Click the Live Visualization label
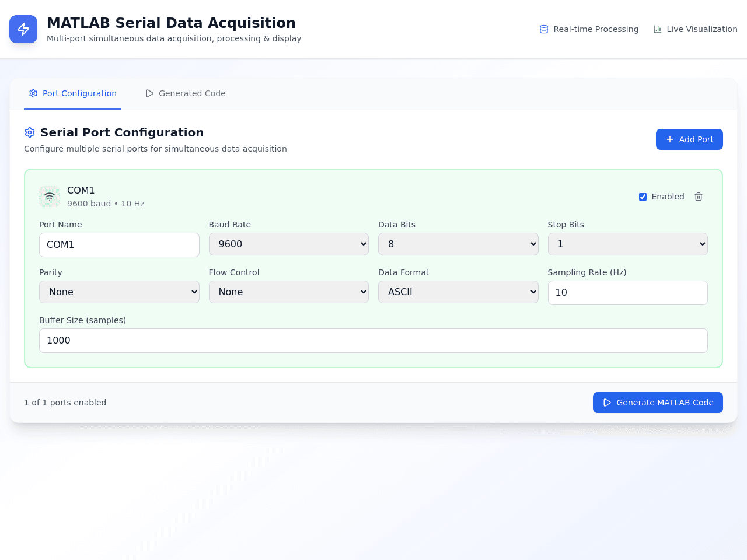This screenshot has height=560, width=747. [x=702, y=29]
